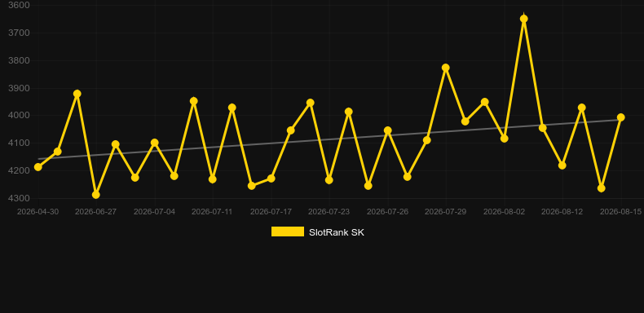Click the 2026-07-17 x-axis label

(x=271, y=212)
